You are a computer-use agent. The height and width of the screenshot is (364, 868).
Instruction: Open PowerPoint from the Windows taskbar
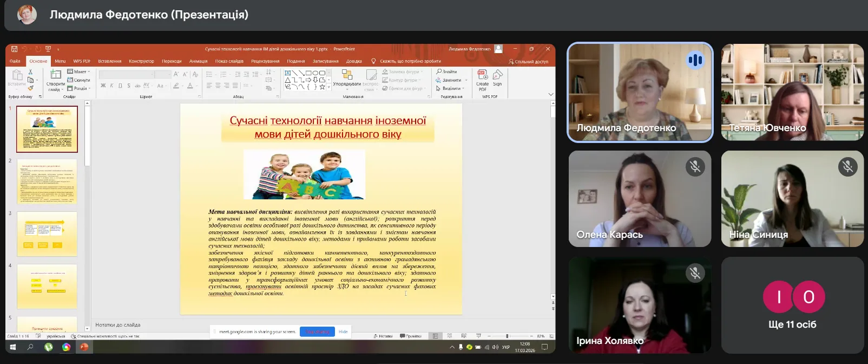[84, 347]
